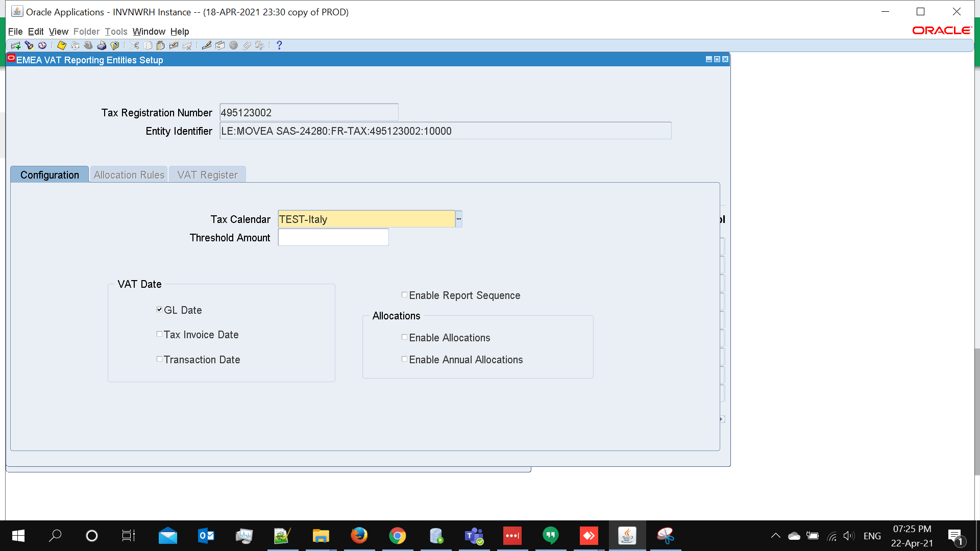The image size is (980, 551).
Task: Click the Translations globe toolbar icon
Action: (233, 45)
